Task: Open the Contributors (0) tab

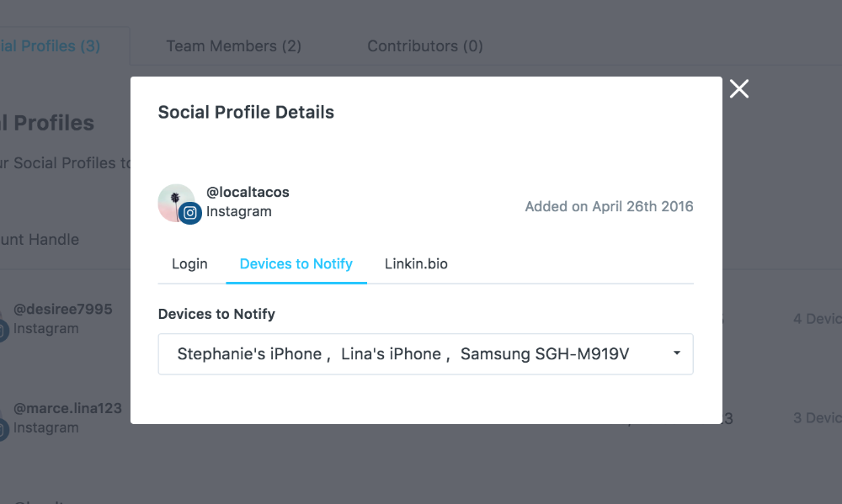Action: [424, 46]
